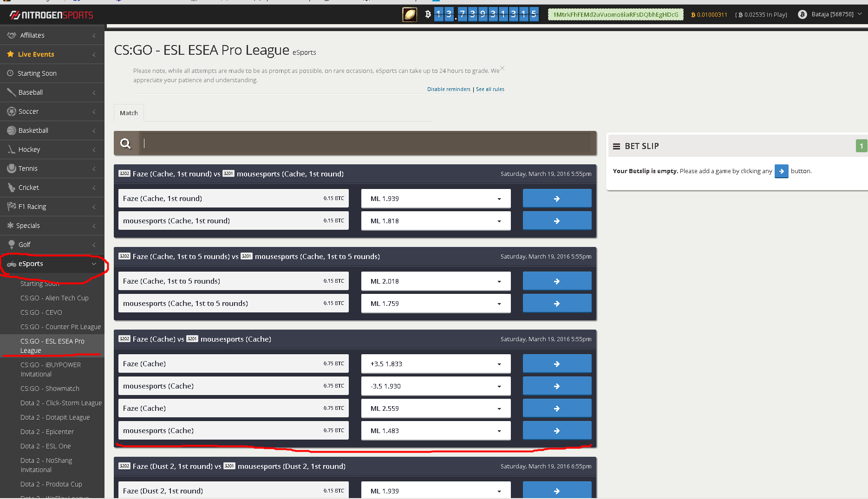Open CS:GO - Alien Tech Cup
Screen dimensions: 868x499
coord(54,298)
